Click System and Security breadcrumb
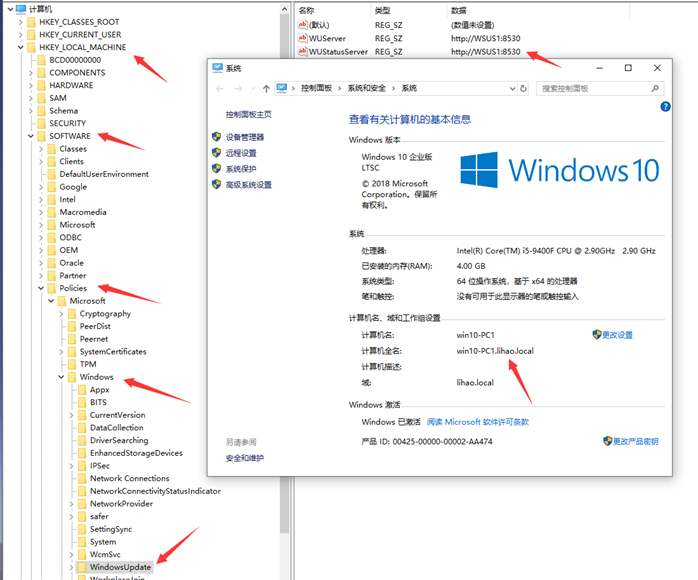Image resolution: width=698 pixels, height=580 pixels. [366, 88]
